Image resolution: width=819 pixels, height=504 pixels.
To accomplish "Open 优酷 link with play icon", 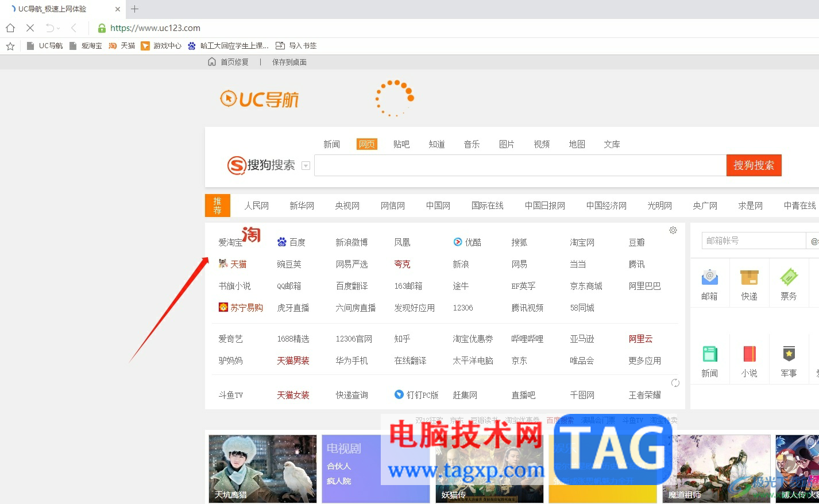I will 467,242.
